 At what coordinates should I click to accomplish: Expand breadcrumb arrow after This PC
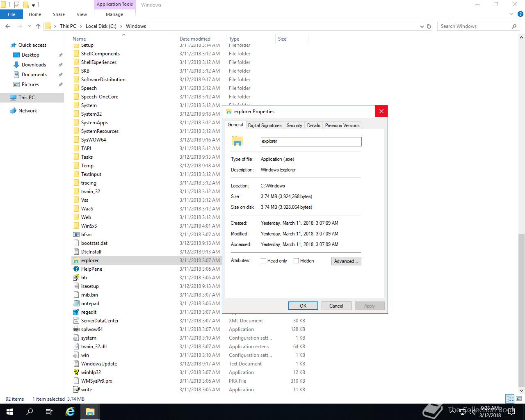[x=81, y=26]
